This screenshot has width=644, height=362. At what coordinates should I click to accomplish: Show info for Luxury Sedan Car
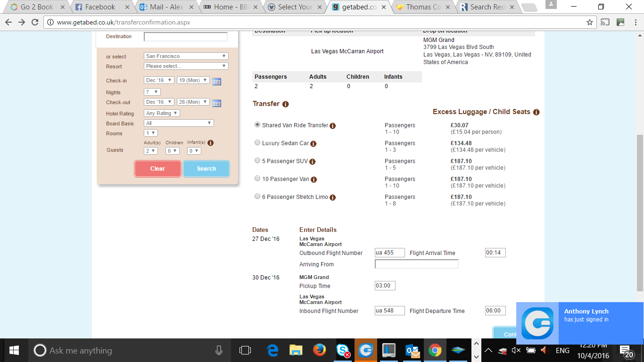point(313,144)
